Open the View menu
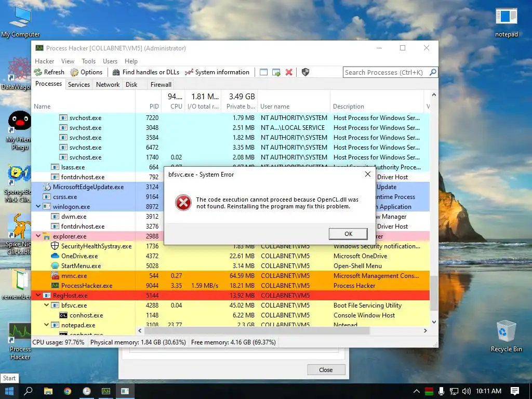This screenshot has width=532, height=399. [x=68, y=61]
